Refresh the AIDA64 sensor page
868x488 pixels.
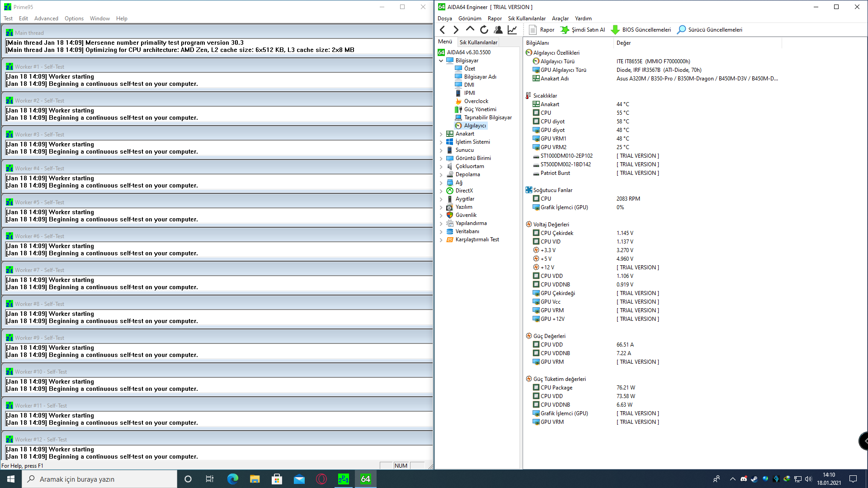pyautogui.click(x=484, y=30)
